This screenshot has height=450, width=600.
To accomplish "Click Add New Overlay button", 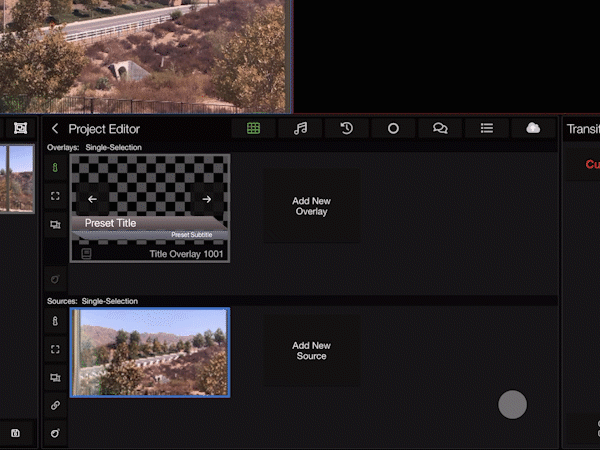I will click(x=311, y=206).
